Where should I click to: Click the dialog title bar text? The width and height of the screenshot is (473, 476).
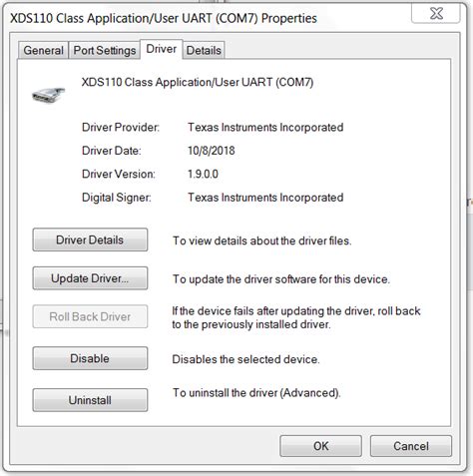click(164, 18)
